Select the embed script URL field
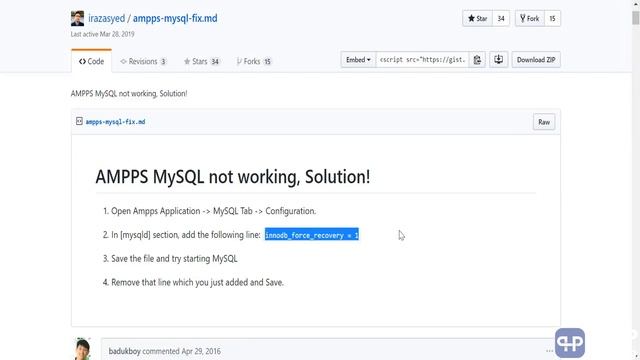This screenshot has width=640, height=360. (x=422, y=60)
